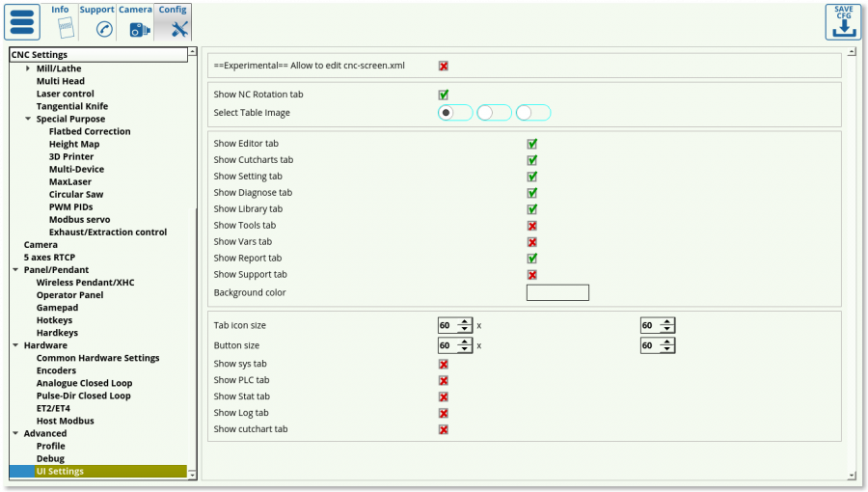
Task: Select the second Table Image option
Action: (x=494, y=113)
